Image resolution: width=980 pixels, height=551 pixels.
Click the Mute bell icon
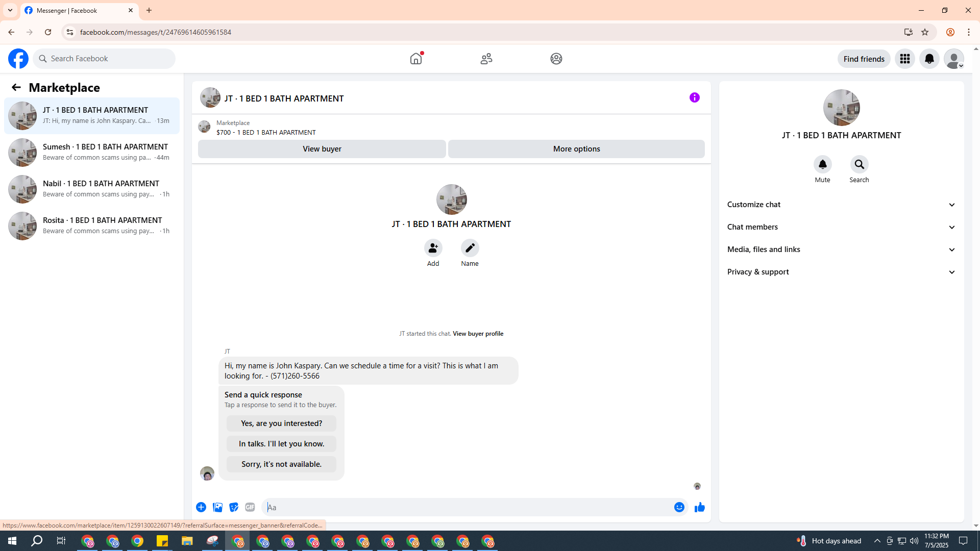coord(822,165)
